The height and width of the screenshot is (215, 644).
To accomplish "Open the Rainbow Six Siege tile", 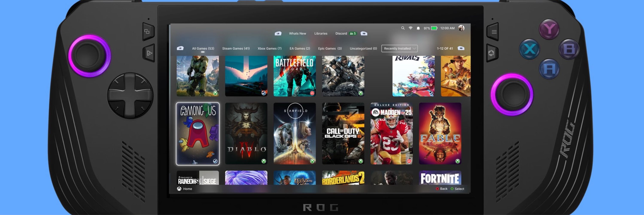I will coord(198,178).
